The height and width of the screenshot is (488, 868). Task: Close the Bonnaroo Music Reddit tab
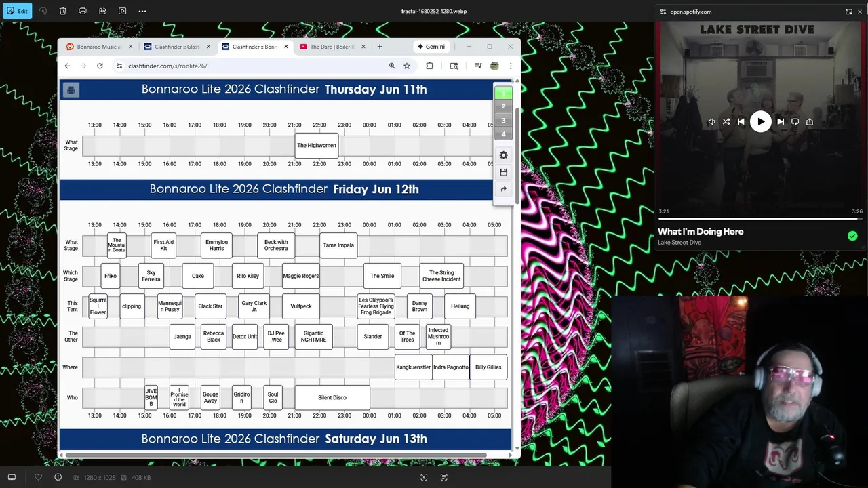[130, 47]
